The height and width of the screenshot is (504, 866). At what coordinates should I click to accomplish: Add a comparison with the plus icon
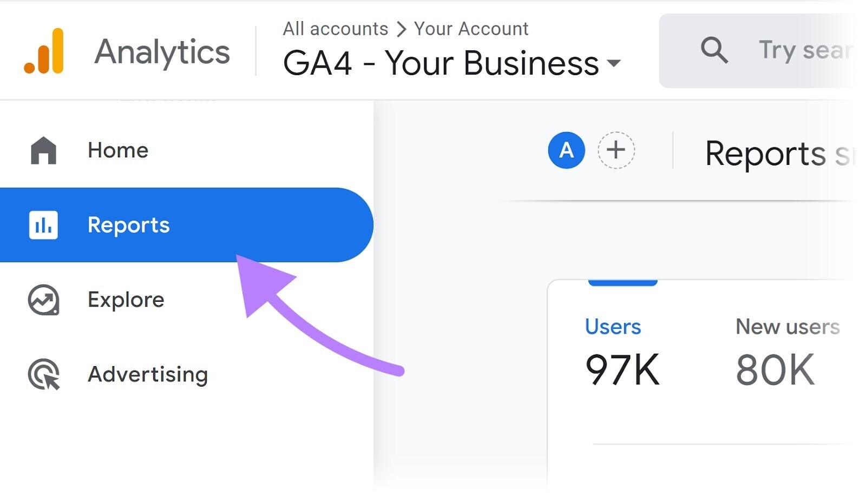pos(616,151)
